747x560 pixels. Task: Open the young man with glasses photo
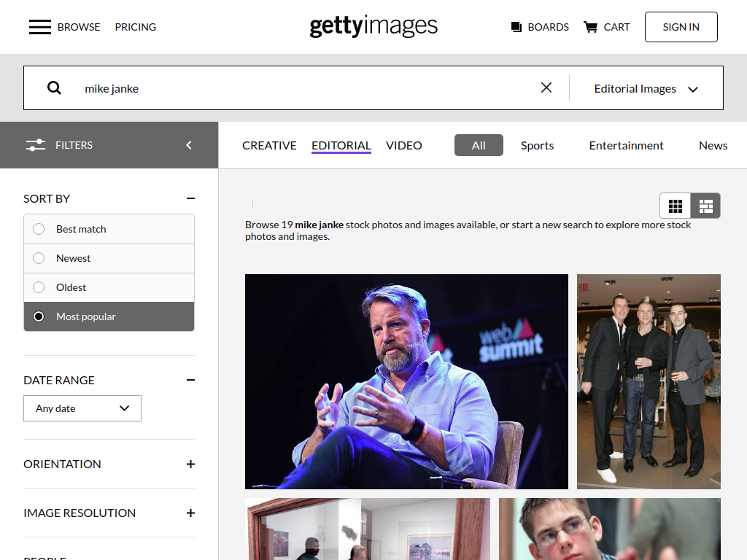(610, 529)
